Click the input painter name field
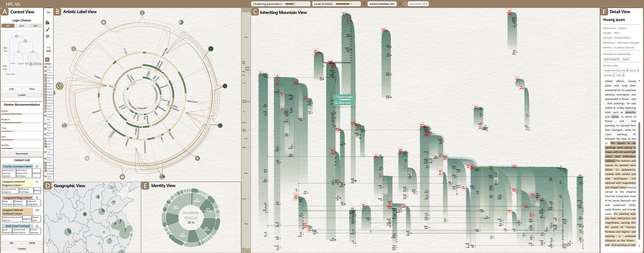Viewport: 644px width, 253px height. point(418,4)
